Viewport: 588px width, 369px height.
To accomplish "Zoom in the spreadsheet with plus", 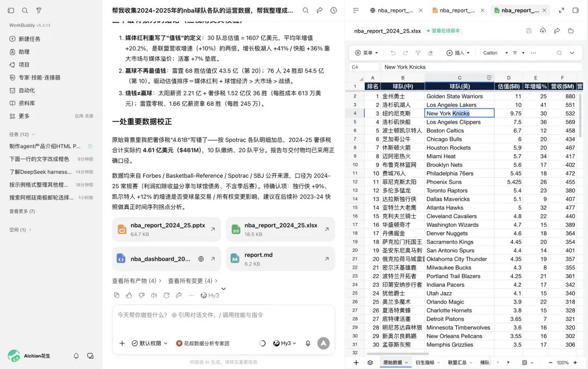I will click(x=575, y=362).
